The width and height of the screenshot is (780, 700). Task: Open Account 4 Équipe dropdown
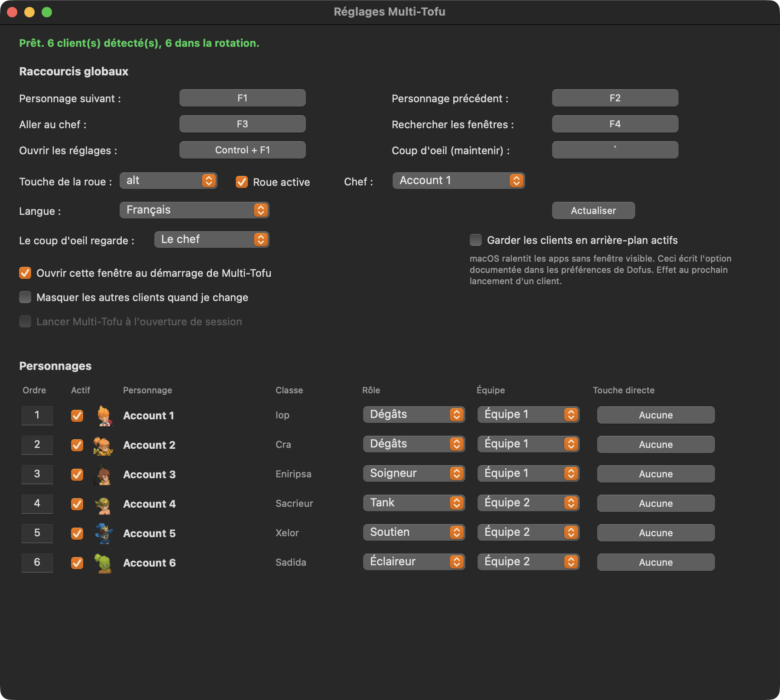528,503
